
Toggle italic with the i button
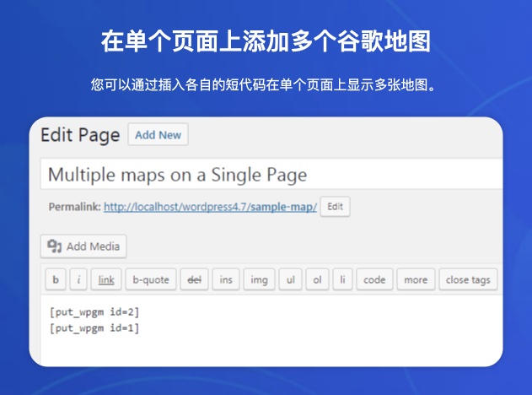tap(78, 279)
